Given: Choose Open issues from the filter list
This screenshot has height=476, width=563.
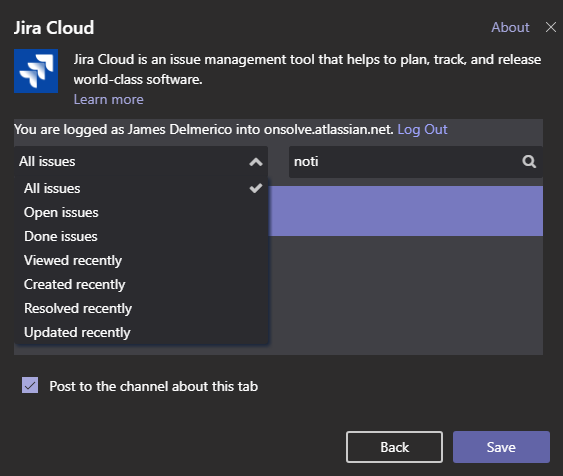Looking at the screenshot, I should [x=142, y=213].
